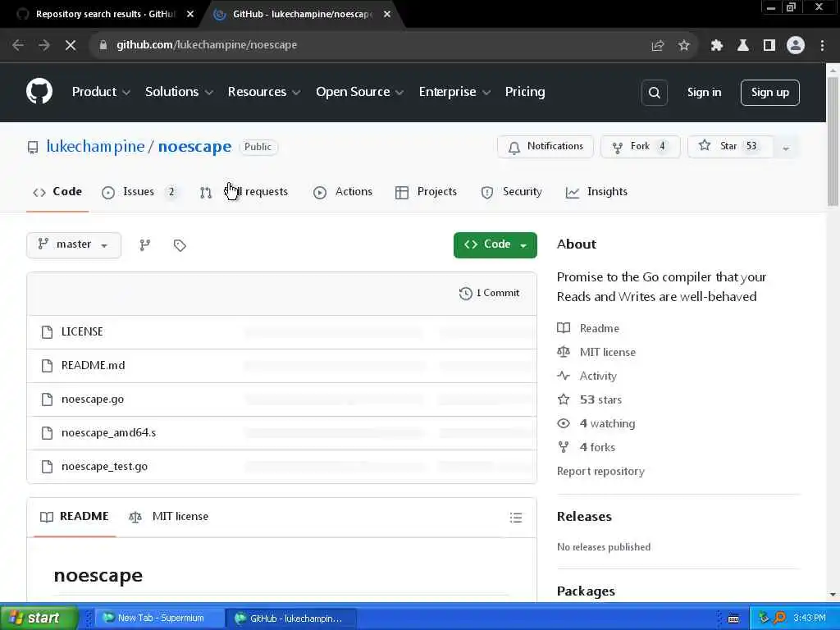Stop page loading with the X button

[71, 45]
